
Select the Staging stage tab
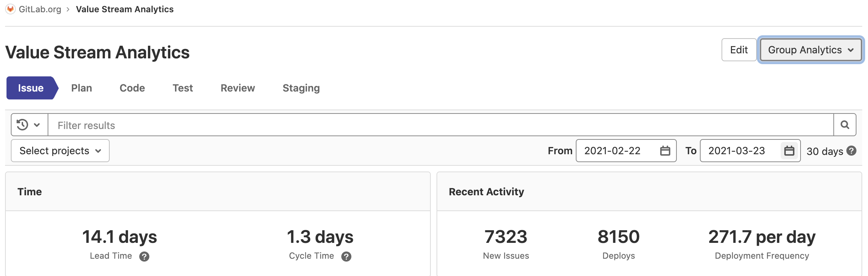tap(301, 88)
